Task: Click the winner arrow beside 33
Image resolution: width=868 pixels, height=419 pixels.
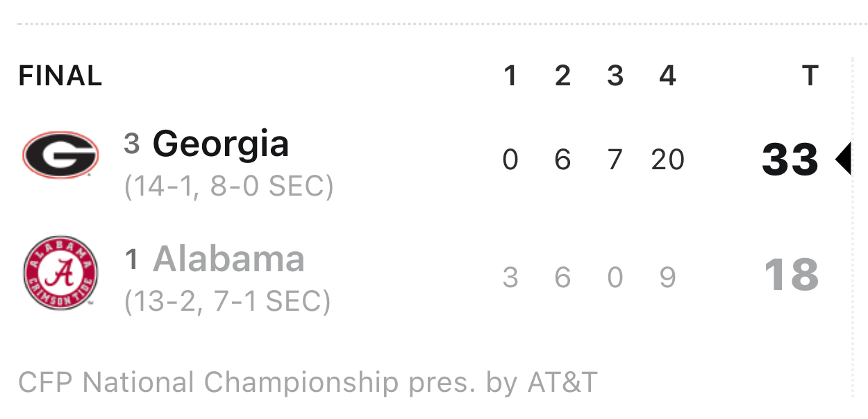Action: click(x=843, y=160)
